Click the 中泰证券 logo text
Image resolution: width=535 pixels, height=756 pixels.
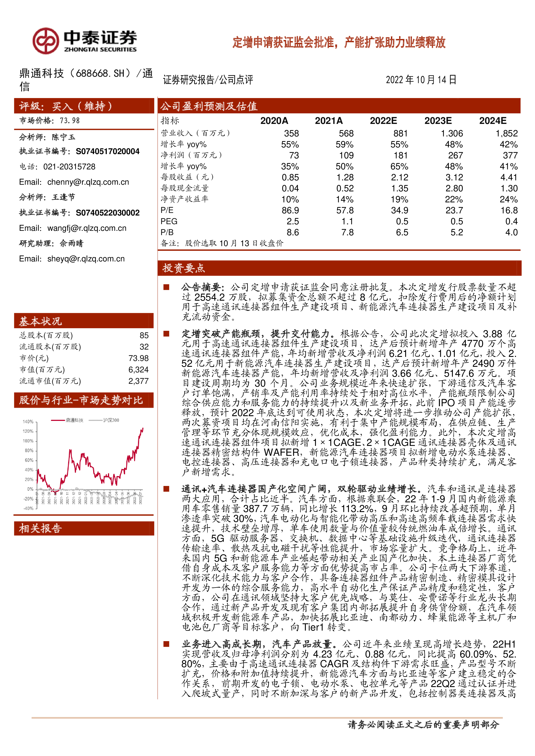[x=100, y=38]
